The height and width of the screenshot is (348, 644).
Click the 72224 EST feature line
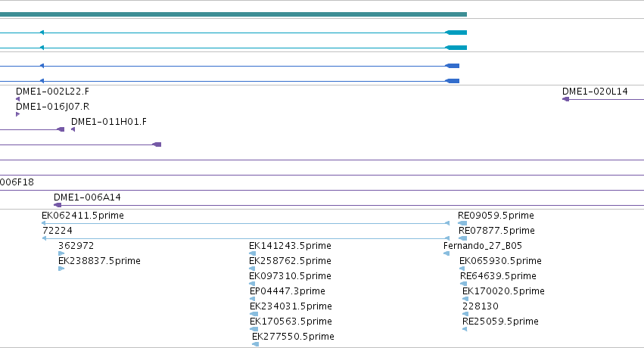pyautogui.click(x=246, y=238)
